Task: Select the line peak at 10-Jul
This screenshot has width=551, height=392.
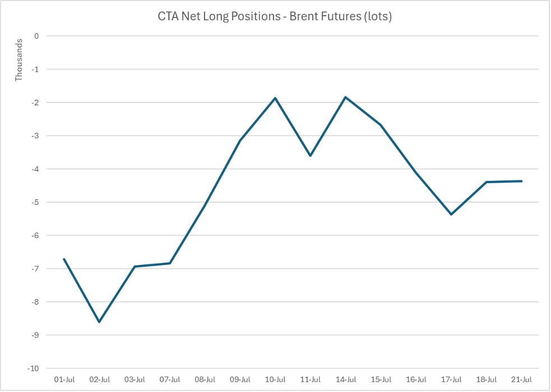Action: [275, 98]
